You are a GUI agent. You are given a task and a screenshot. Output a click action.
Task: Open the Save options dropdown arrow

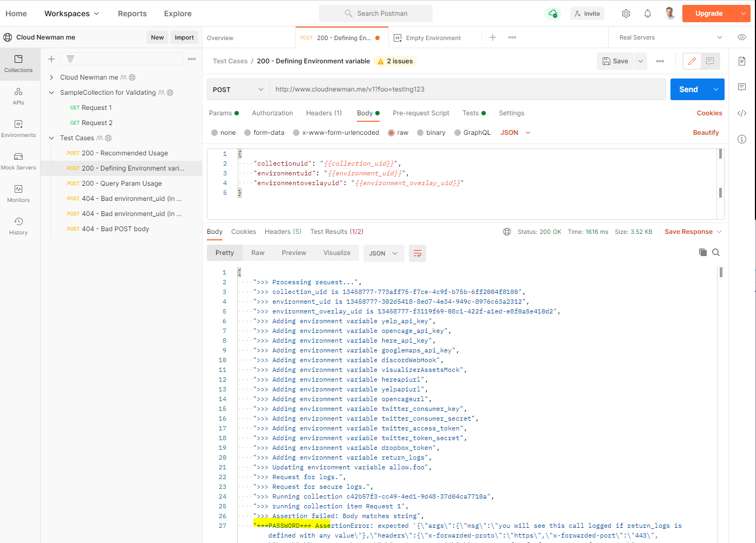[641, 61]
